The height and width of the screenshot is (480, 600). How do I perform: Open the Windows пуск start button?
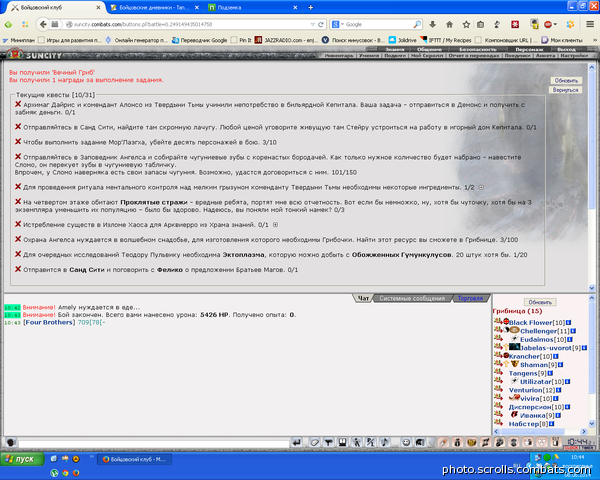click(x=22, y=459)
